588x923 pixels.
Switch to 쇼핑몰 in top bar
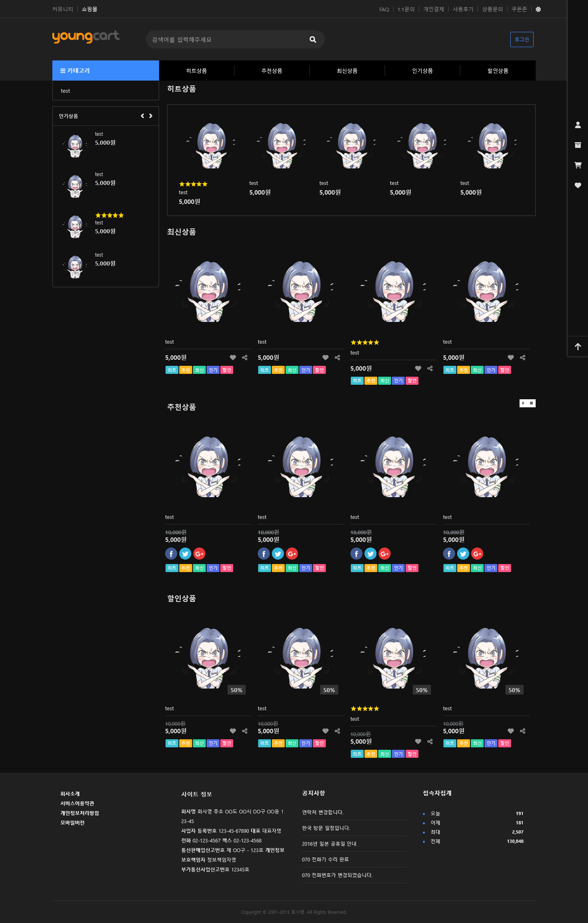click(89, 9)
